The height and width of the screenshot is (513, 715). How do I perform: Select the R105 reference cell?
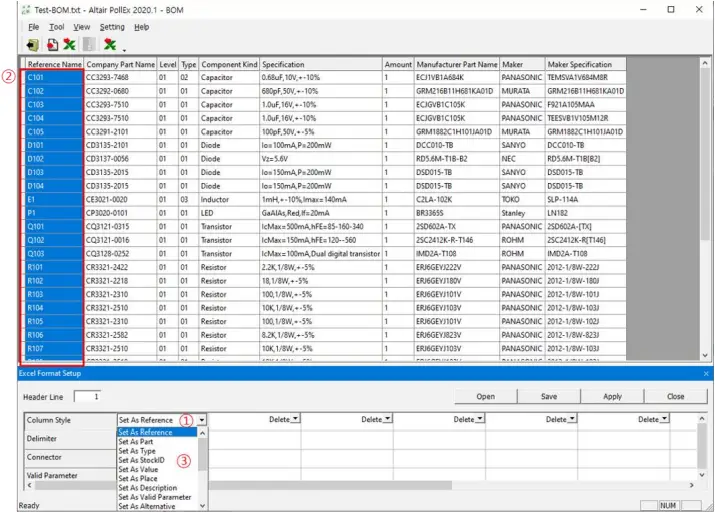54,321
